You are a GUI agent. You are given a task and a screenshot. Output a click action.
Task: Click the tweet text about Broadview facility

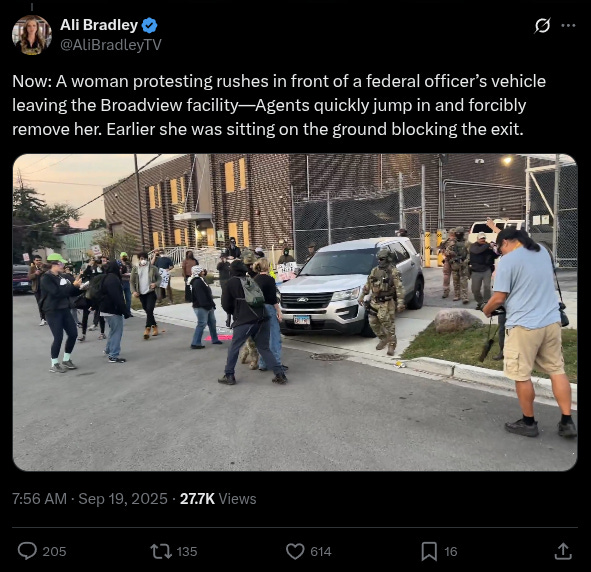pyautogui.click(x=279, y=105)
